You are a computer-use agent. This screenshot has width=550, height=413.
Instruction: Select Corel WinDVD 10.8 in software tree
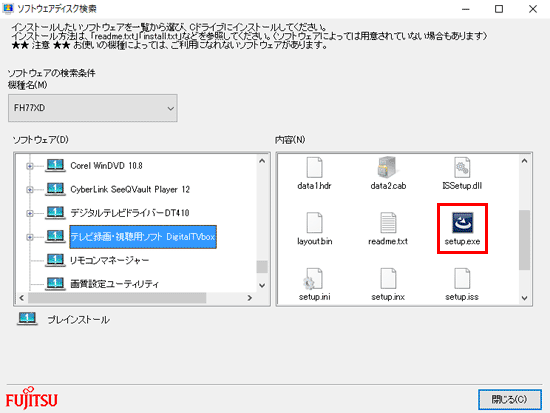tap(106, 166)
